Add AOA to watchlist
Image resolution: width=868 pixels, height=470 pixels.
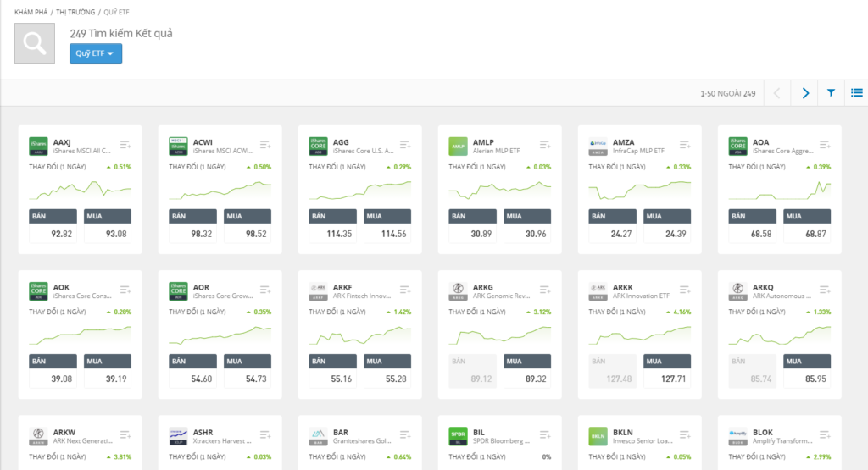coord(825,145)
